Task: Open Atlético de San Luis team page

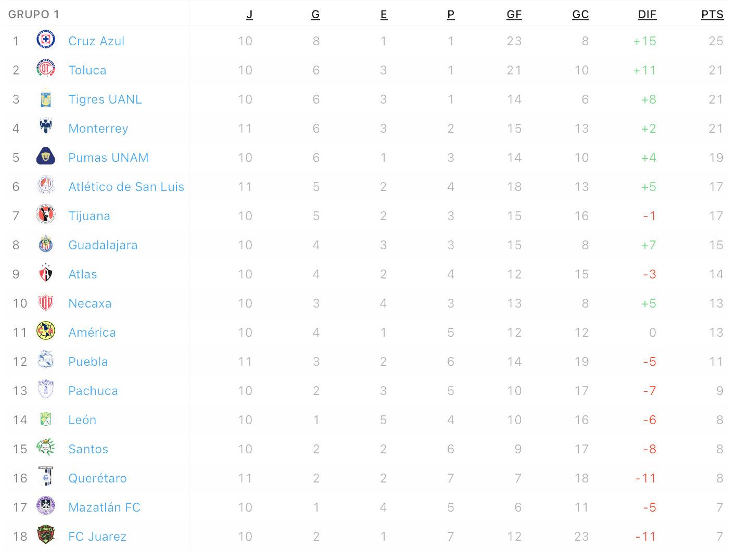Action: pos(126,187)
